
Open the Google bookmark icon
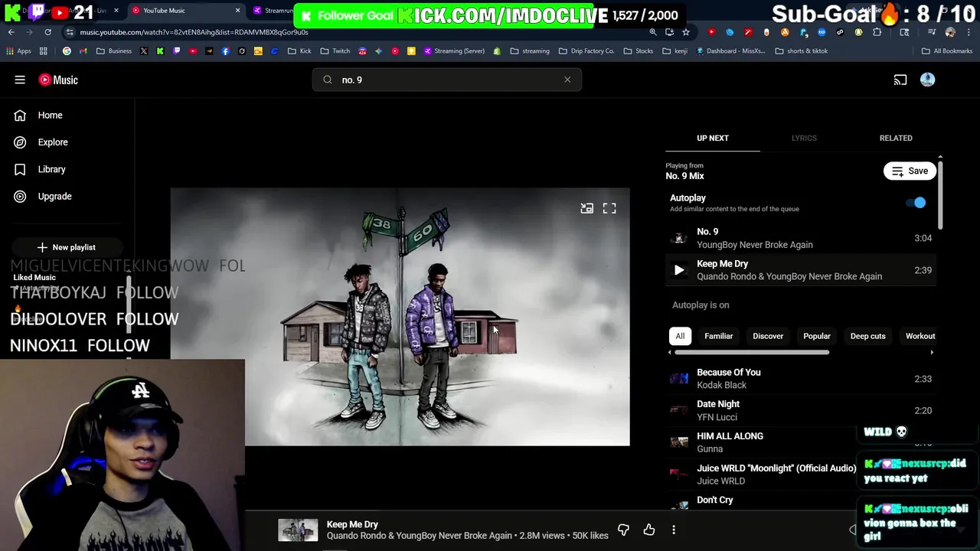(67, 51)
